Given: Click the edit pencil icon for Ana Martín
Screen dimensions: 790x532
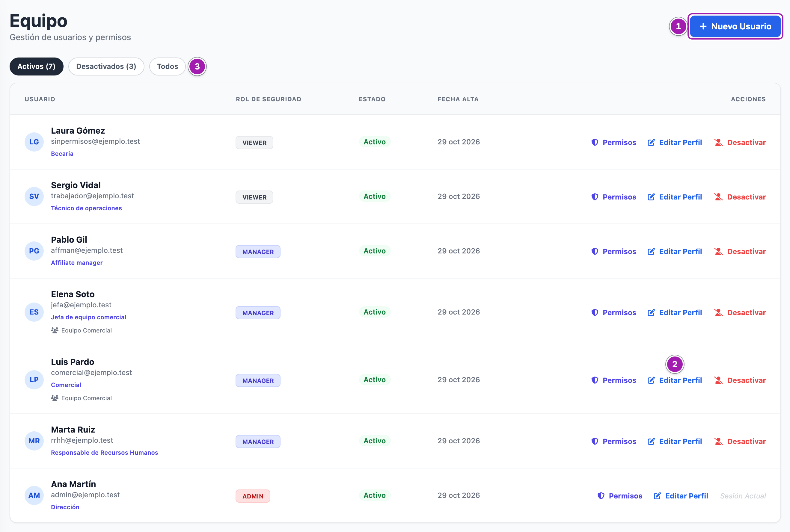Looking at the screenshot, I should pos(657,496).
